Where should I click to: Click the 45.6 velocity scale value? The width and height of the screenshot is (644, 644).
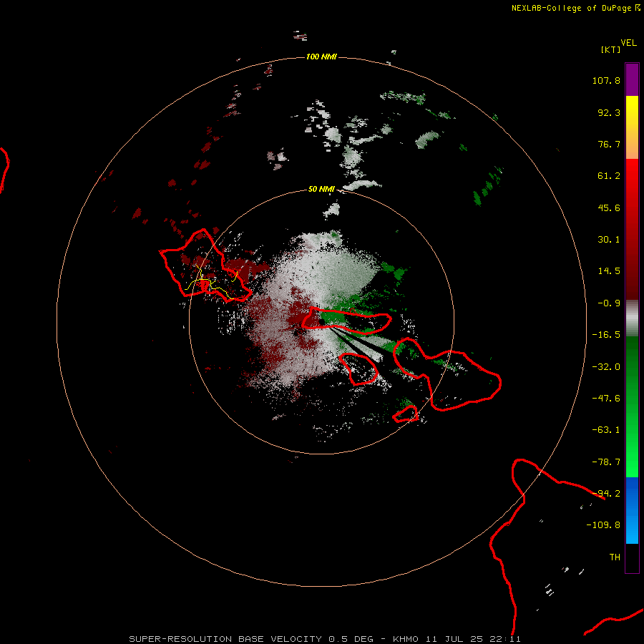click(x=609, y=208)
